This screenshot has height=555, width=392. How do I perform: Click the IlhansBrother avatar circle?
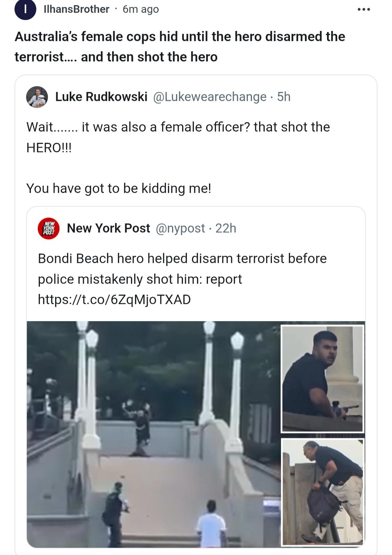click(25, 9)
